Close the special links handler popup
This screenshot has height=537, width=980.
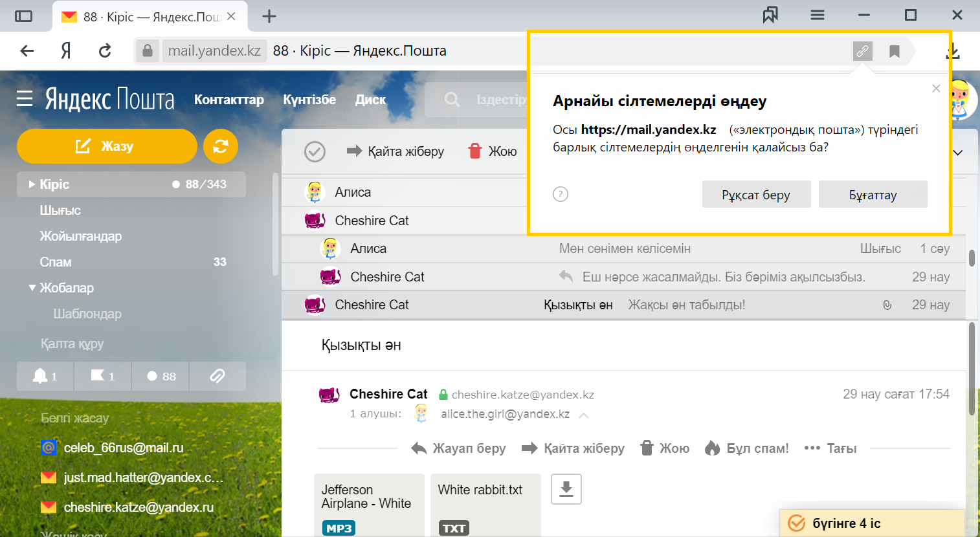(x=936, y=89)
